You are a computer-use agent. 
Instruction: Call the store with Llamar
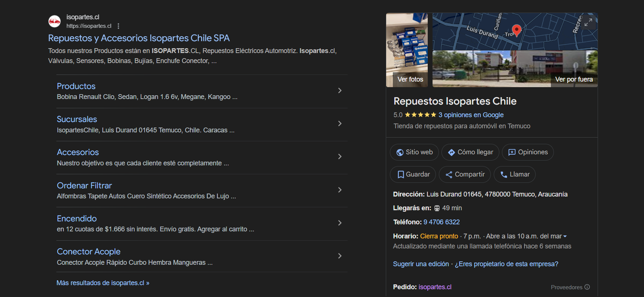click(x=515, y=175)
